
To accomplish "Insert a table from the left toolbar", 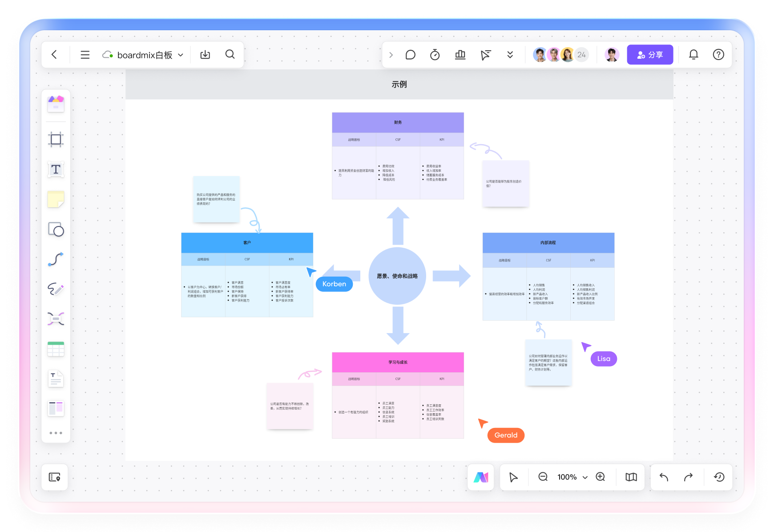I will [x=56, y=349].
